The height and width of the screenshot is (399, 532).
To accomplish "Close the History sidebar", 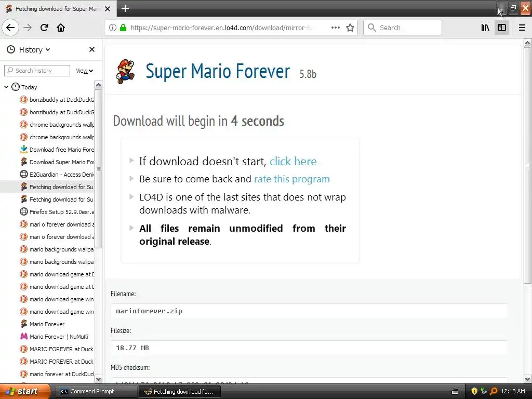I will click(92, 49).
